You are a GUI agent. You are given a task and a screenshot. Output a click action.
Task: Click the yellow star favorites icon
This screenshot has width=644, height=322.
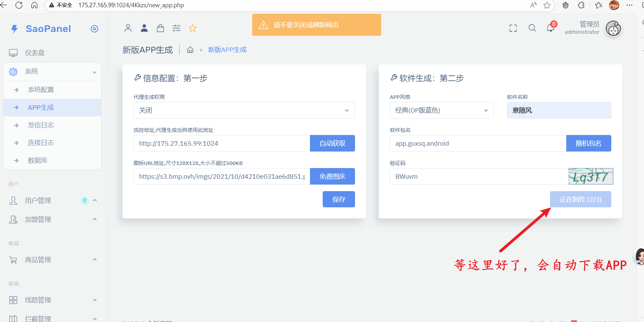[193, 28]
